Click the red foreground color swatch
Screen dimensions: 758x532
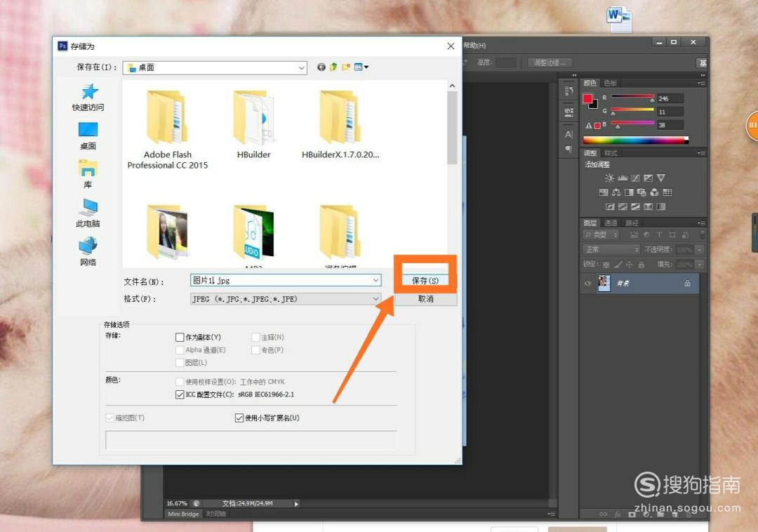tap(587, 98)
